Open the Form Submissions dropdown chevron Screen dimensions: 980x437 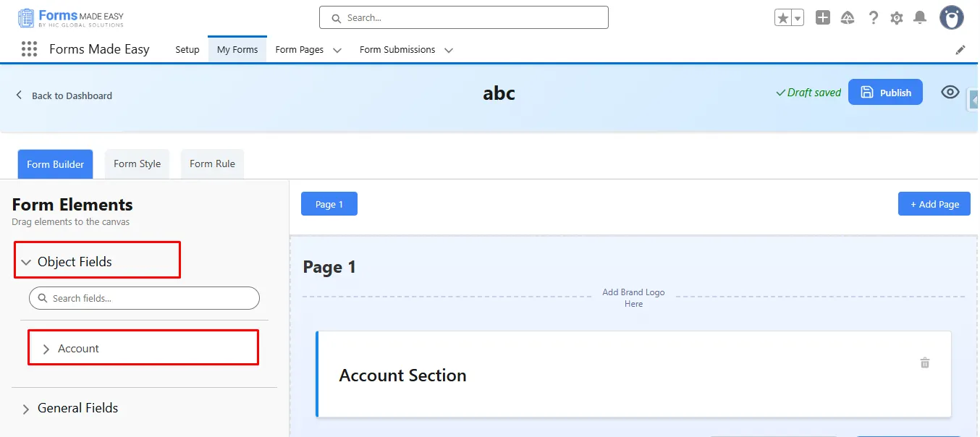click(x=449, y=51)
